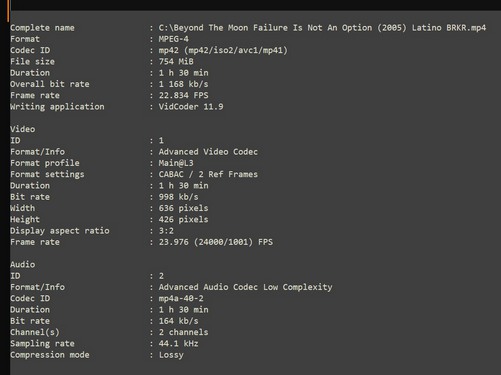The width and height of the screenshot is (501, 375).
Task: Click the Codec ID mp42 value
Action: pyautogui.click(x=223, y=50)
